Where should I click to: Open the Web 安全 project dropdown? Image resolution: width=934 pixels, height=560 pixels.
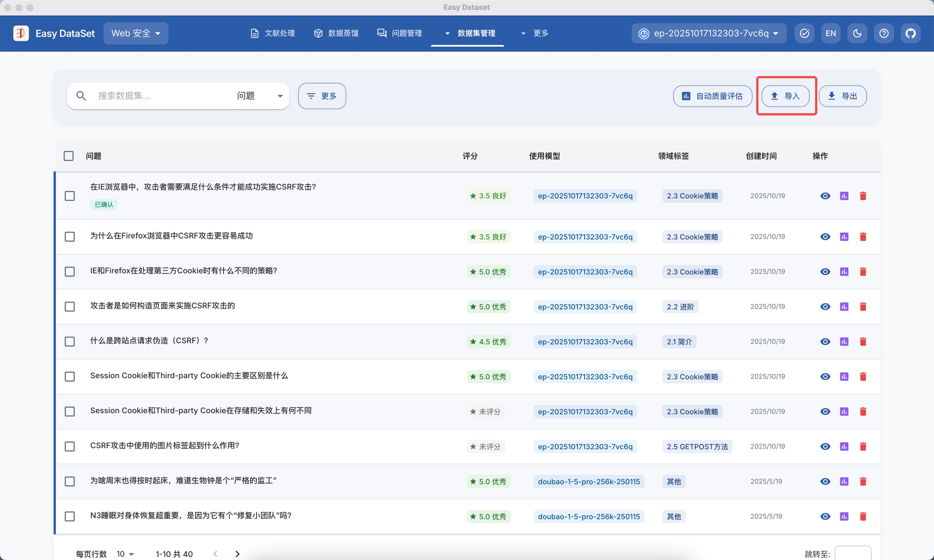tap(136, 33)
